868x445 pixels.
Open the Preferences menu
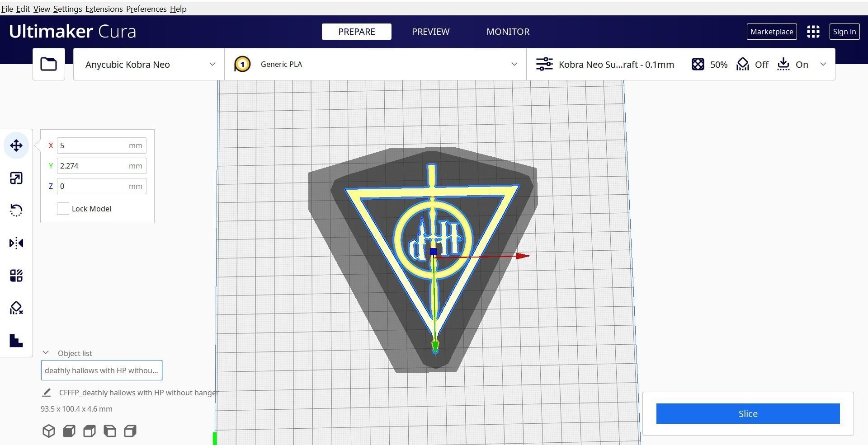coord(146,9)
